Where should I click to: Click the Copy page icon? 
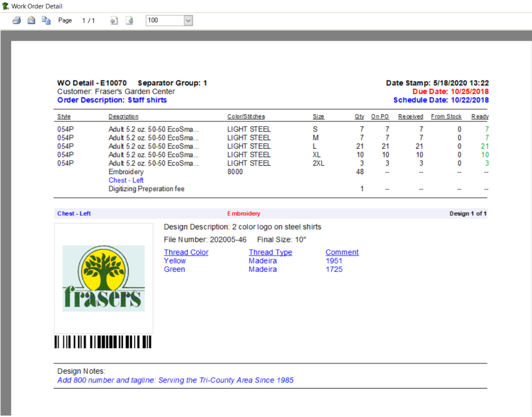click(47, 19)
